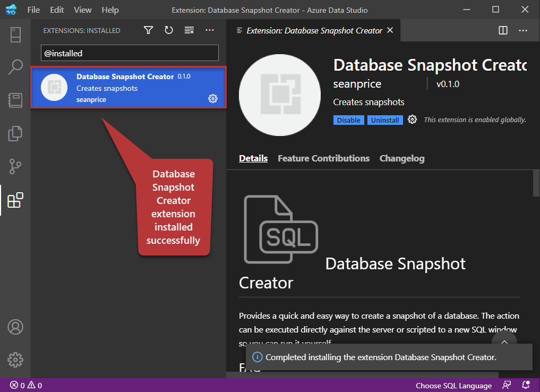Screen dimensions: 540x392
Task: Open the Connections view in activity bar
Action: (15, 35)
